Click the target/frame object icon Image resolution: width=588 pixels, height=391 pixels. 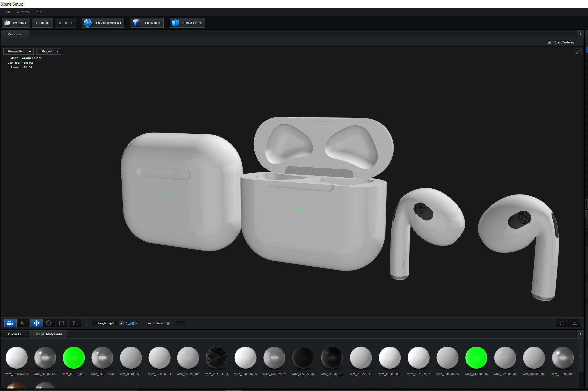click(x=562, y=323)
